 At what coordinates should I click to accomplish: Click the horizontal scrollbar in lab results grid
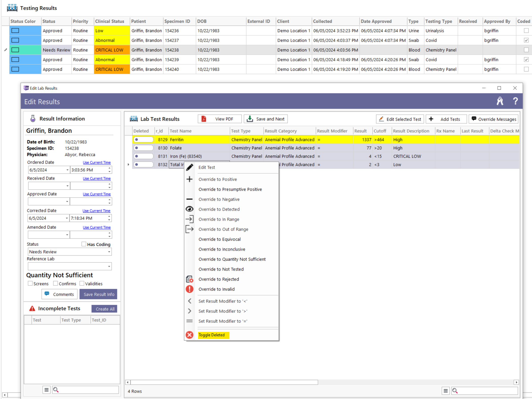(224, 382)
